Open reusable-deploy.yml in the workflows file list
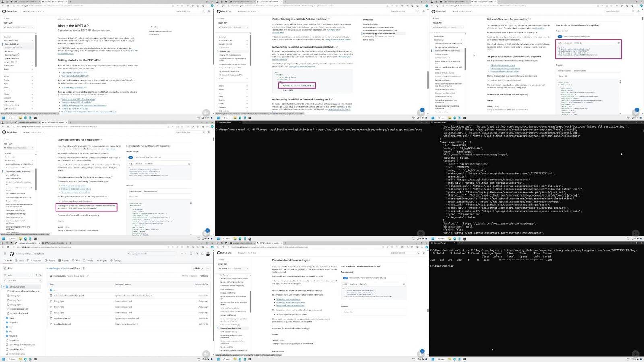The image size is (644, 362). 62,324
